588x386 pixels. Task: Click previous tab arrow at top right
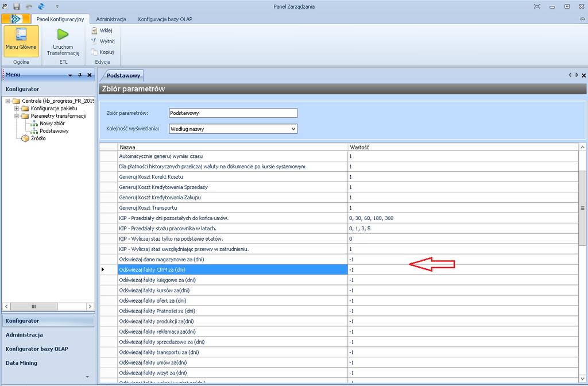570,75
